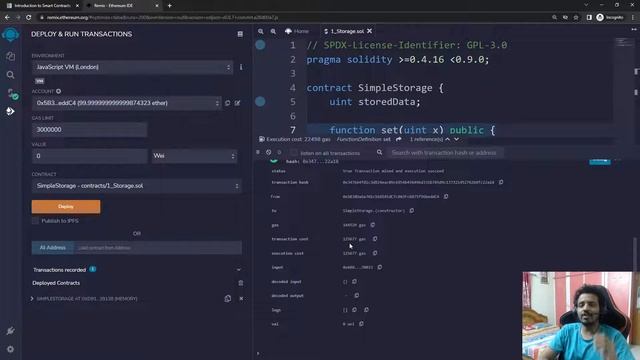The image size is (640, 360).
Task: Copy the input data value
Action: point(380,267)
